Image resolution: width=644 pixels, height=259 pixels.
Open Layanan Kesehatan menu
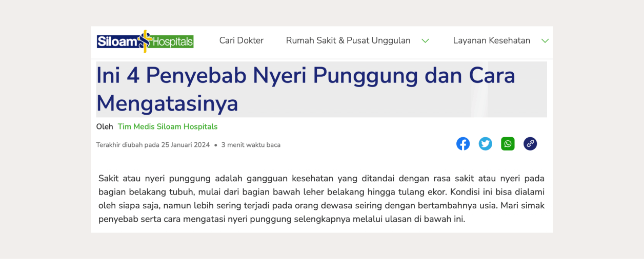492,40
